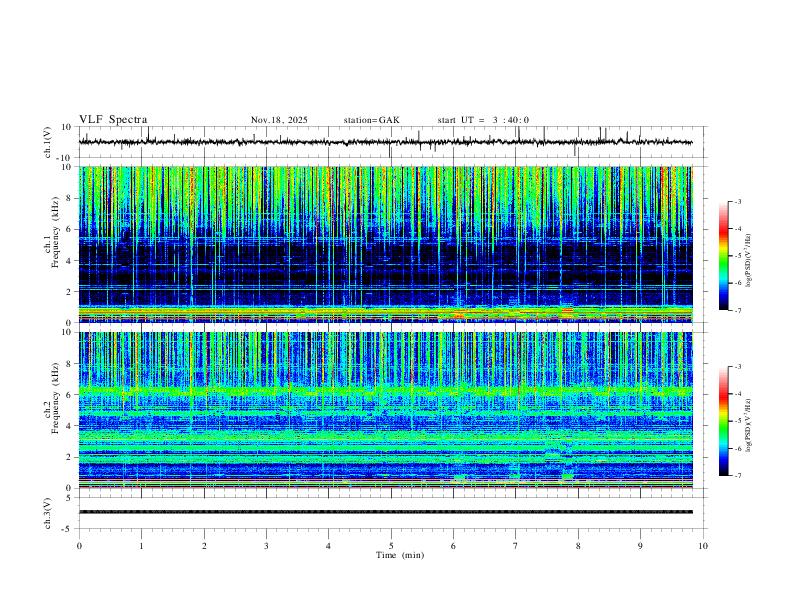Click the ch.1 voltage waveform trace
792x612 pixels.
click(x=386, y=142)
